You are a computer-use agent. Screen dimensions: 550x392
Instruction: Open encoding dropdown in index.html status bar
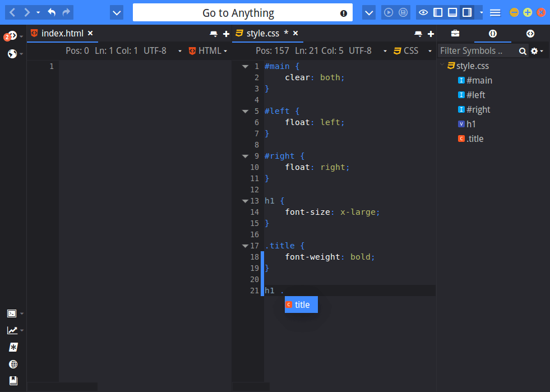pos(180,51)
